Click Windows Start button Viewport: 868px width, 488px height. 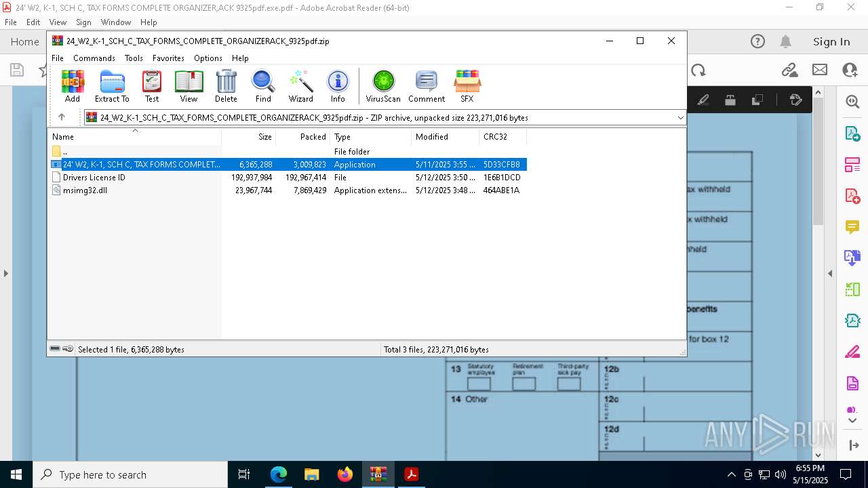(x=16, y=474)
